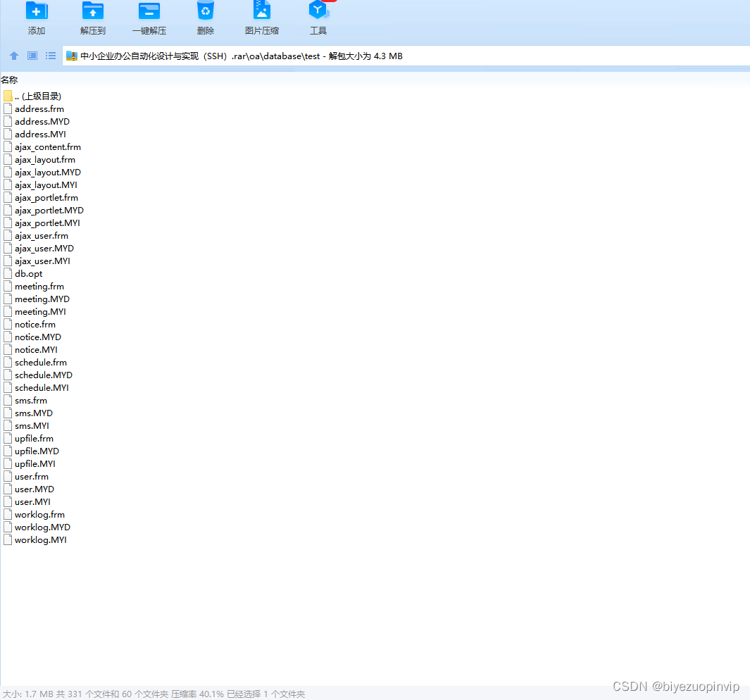Select file upfile.MYI
The image size is (750, 700).
[x=35, y=463]
